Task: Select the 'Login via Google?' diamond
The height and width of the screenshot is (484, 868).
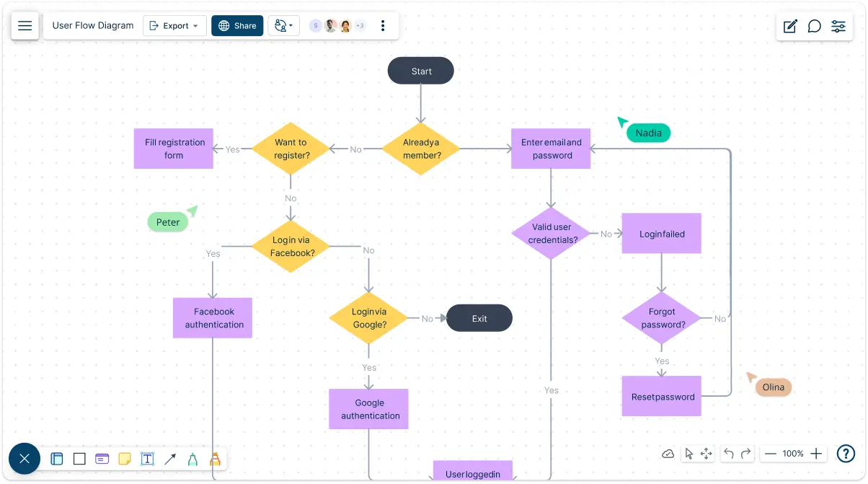Action: point(368,318)
